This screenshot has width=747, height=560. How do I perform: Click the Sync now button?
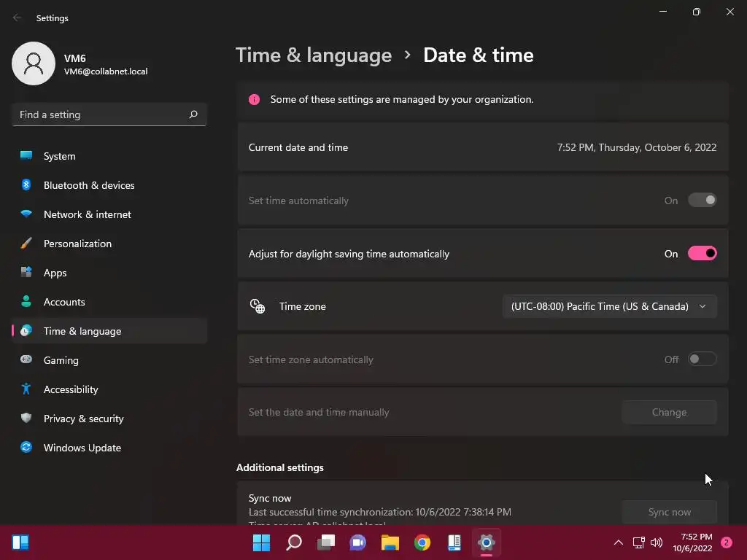point(669,512)
